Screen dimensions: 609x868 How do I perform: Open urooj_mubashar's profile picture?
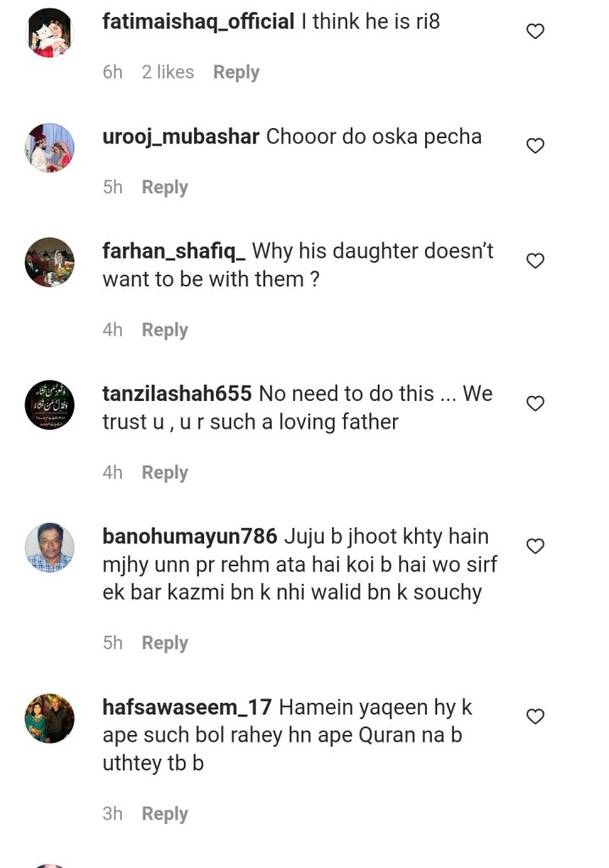point(49,147)
